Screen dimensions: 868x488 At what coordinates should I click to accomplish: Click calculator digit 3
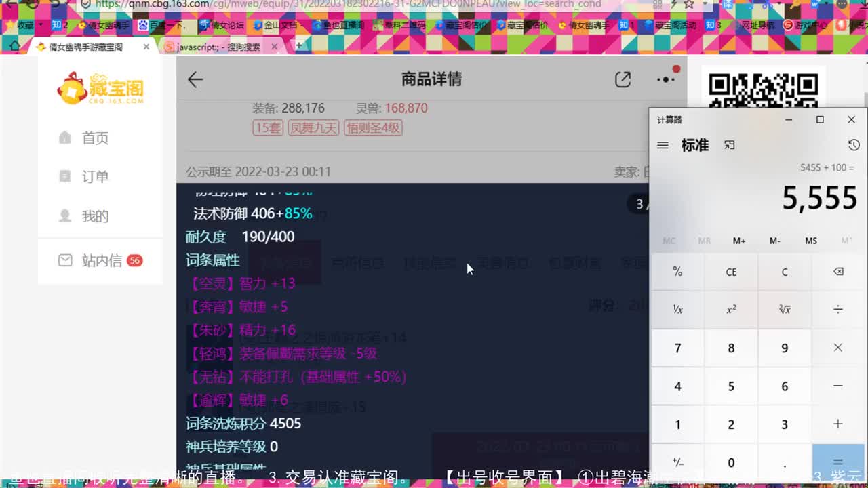(x=785, y=424)
